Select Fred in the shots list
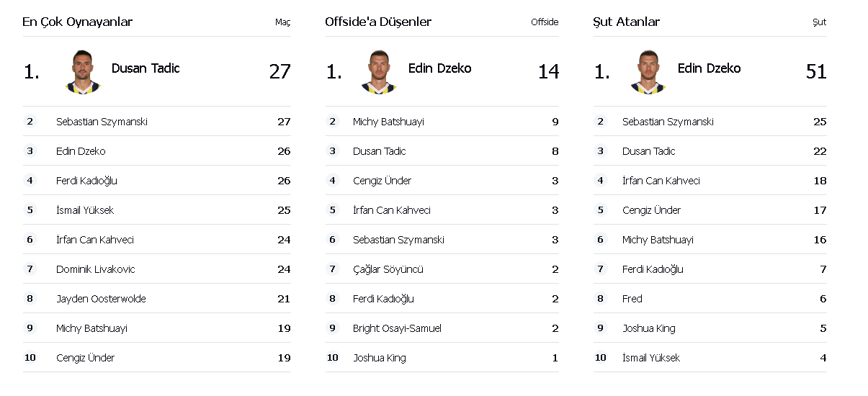868x396 pixels. pos(632,299)
